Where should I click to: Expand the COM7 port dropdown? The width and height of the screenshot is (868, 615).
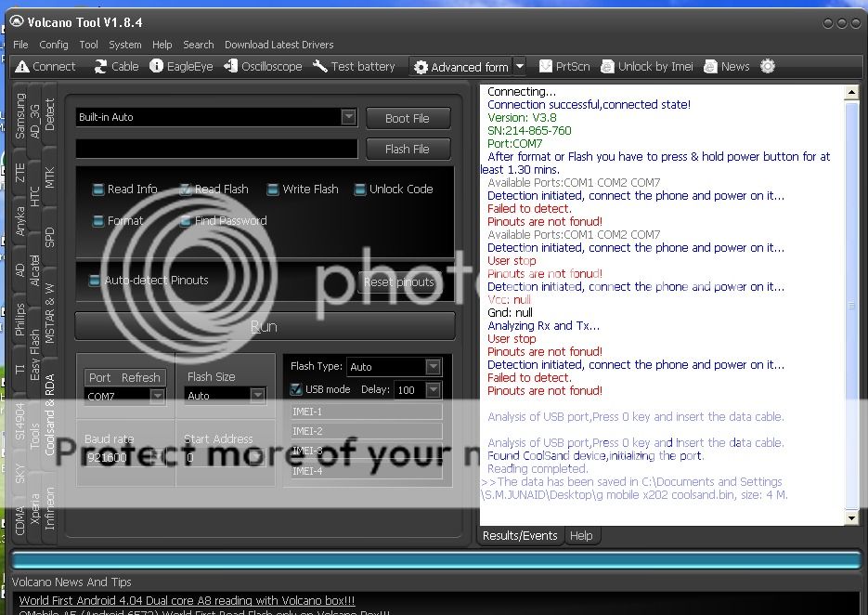pos(157,396)
